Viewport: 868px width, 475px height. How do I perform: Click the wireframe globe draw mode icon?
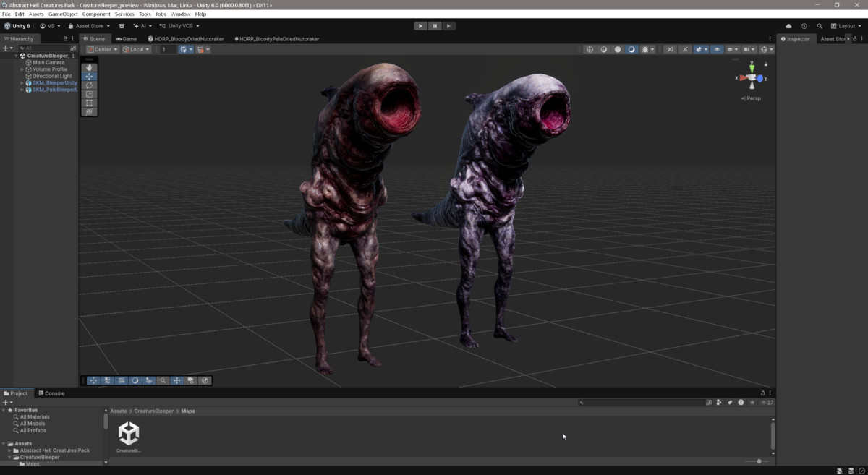(x=590, y=49)
